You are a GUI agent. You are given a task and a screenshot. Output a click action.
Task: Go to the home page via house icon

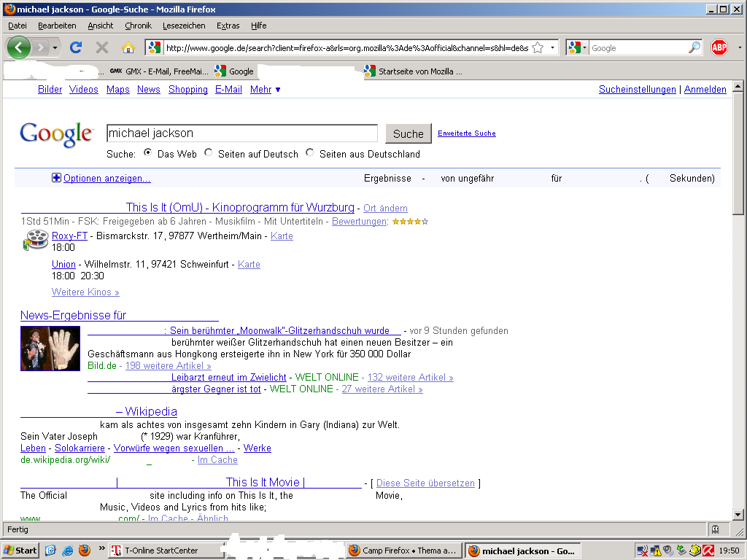pos(128,47)
